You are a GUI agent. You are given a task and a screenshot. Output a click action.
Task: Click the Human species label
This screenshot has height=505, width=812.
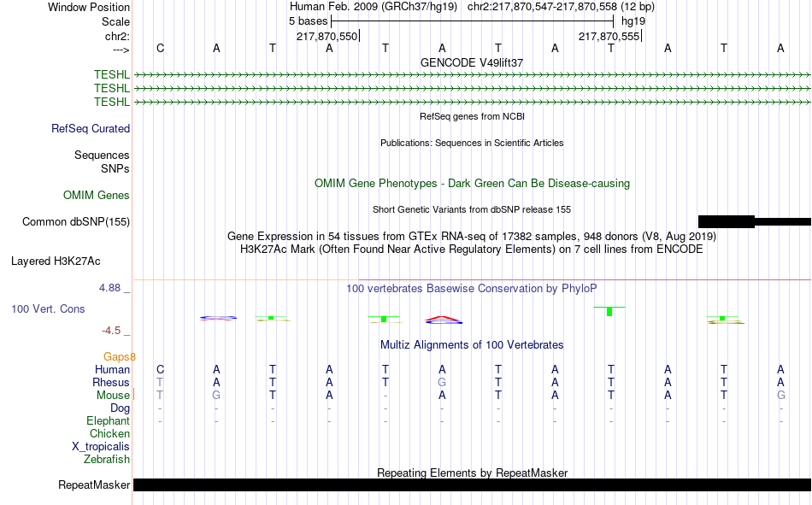[112, 369]
